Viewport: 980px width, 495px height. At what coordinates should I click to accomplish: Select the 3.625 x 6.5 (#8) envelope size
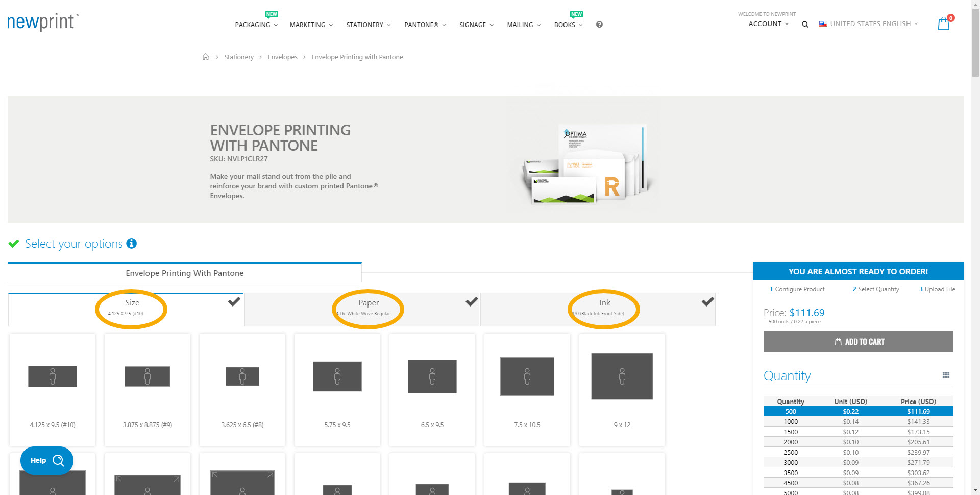click(242, 390)
